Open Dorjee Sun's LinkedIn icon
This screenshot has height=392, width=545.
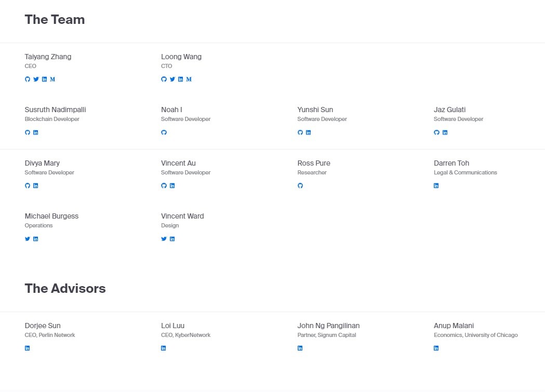click(27, 348)
